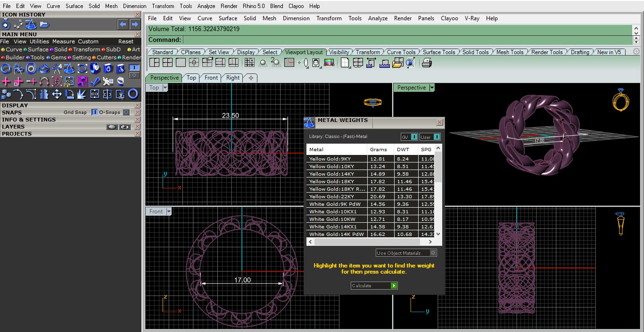Image resolution: width=644 pixels, height=332 pixels.
Task: Open the Clayoo menu in inner Rhino menu bar
Action: coord(449,18)
